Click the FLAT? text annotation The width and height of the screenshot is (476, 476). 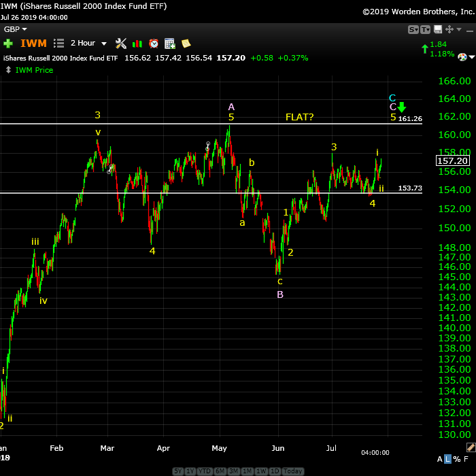(x=299, y=117)
